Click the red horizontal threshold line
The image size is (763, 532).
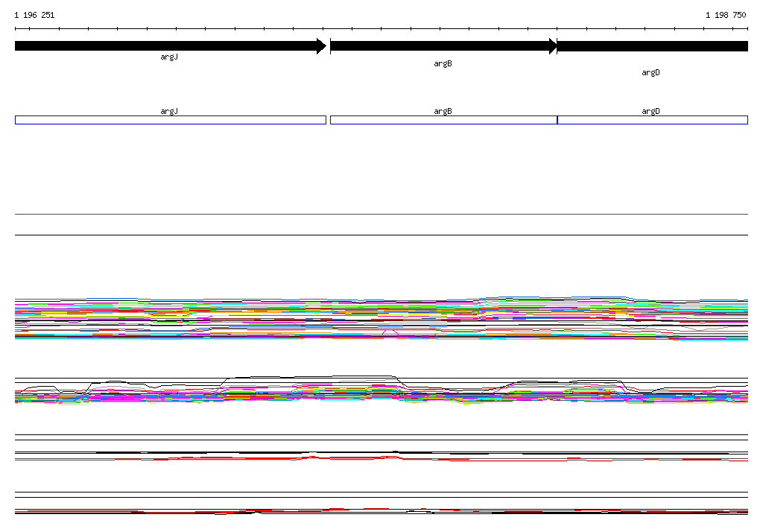[x=381, y=214]
